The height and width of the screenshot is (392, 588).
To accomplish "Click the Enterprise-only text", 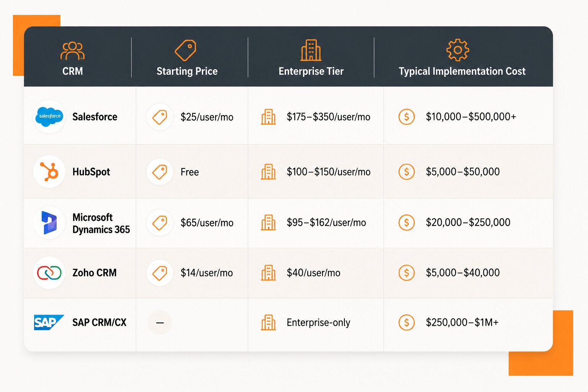I will pyautogui.click(x=318, y=323).
